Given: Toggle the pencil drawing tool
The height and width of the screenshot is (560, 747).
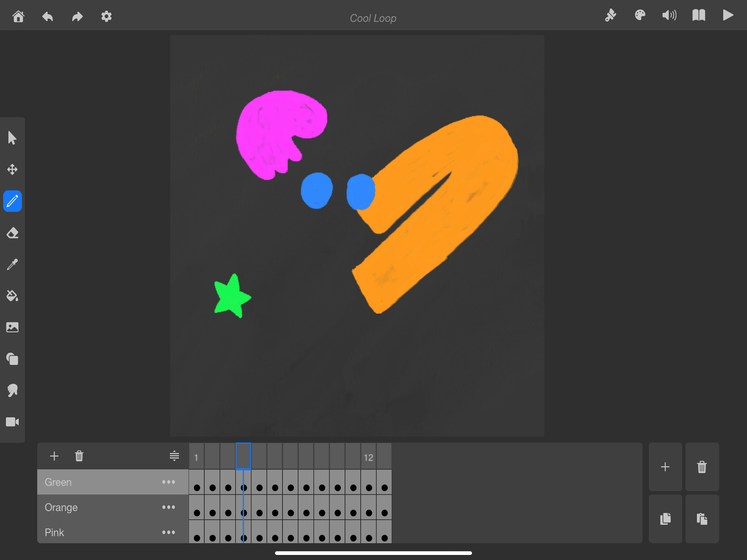Looking at the screenshot, I should click(12, 201).
